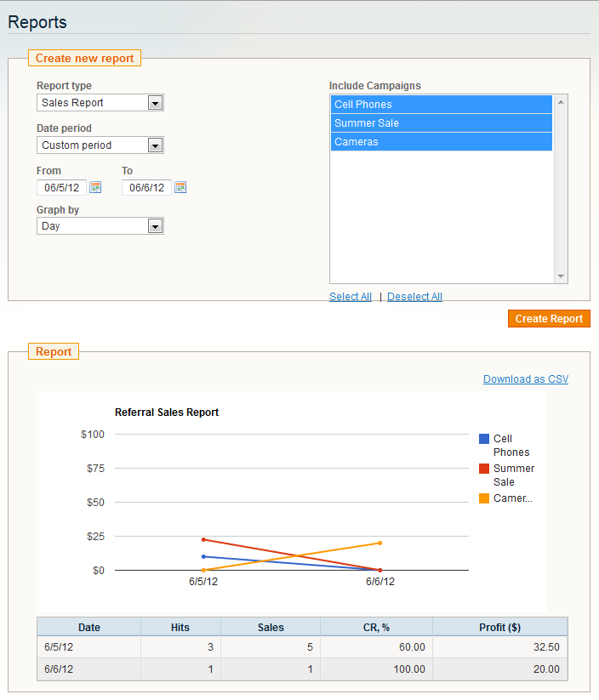Screen dimensions: 599x700
Task: Expand the Report type dropdown
Action: [100, 103]
